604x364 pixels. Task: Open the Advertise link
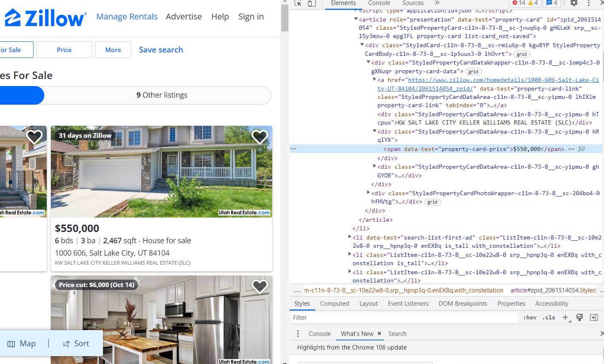[184, 17]
